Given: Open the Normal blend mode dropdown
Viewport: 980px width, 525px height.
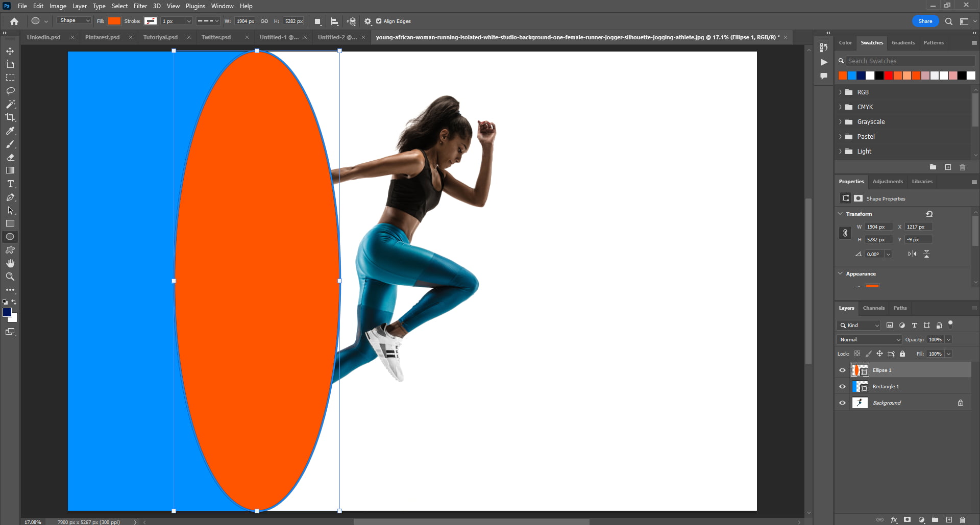Looking at the screenshot, I should (x=869, y=339).
